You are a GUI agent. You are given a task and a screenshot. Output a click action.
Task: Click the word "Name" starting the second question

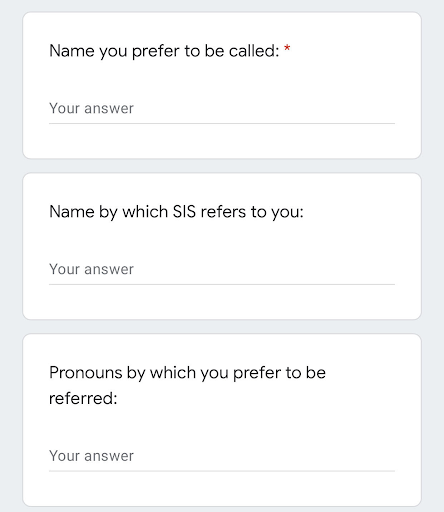pos(72,212)
